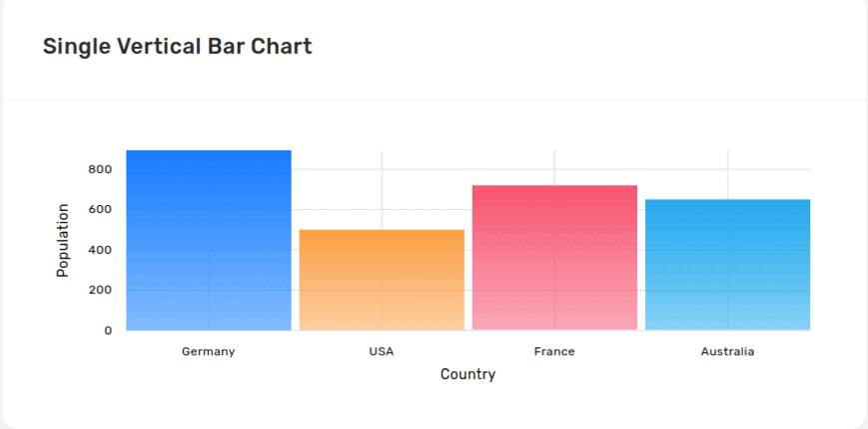Select the France x-axis label
Image resolution: width=868 pixels, height=429 pixels.
554,352
